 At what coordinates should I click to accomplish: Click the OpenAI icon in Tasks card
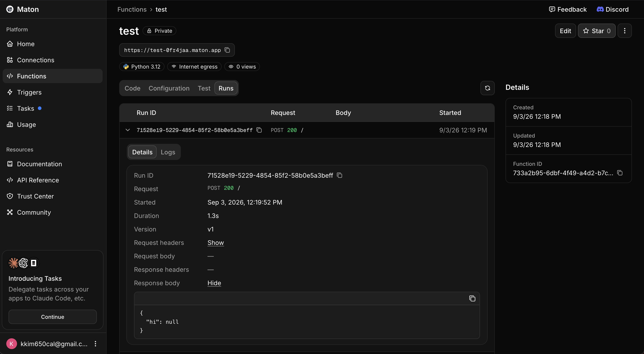pos(23,263)
